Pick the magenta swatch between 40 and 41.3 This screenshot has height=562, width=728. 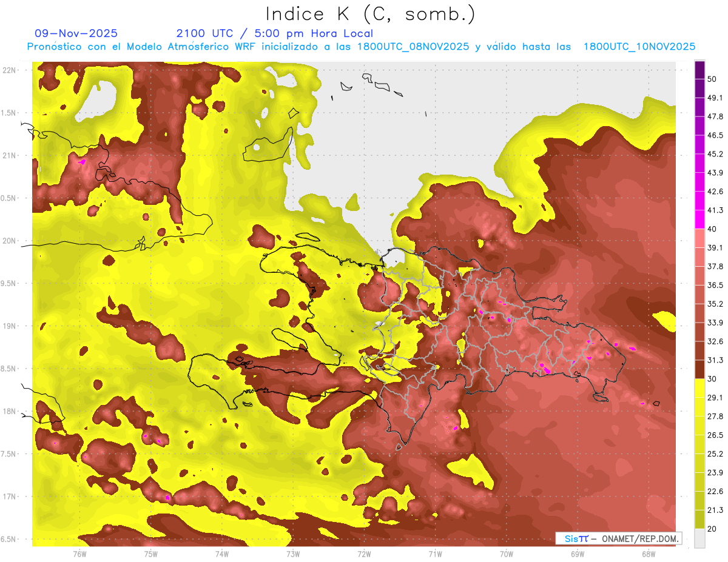[700, 219]
